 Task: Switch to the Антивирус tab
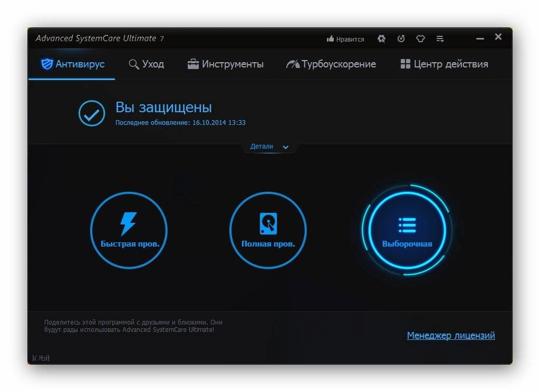click(x=72, y=64)
